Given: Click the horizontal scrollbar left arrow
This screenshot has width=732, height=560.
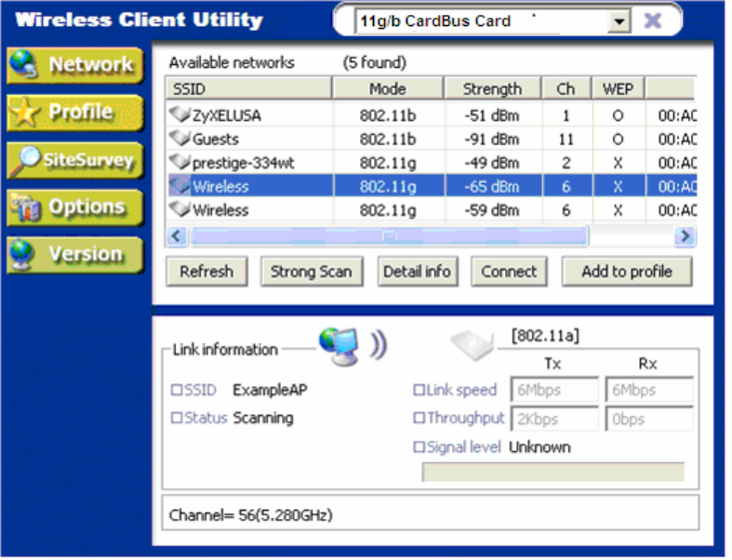Looking at the screenshot, I should pos(177,236).
